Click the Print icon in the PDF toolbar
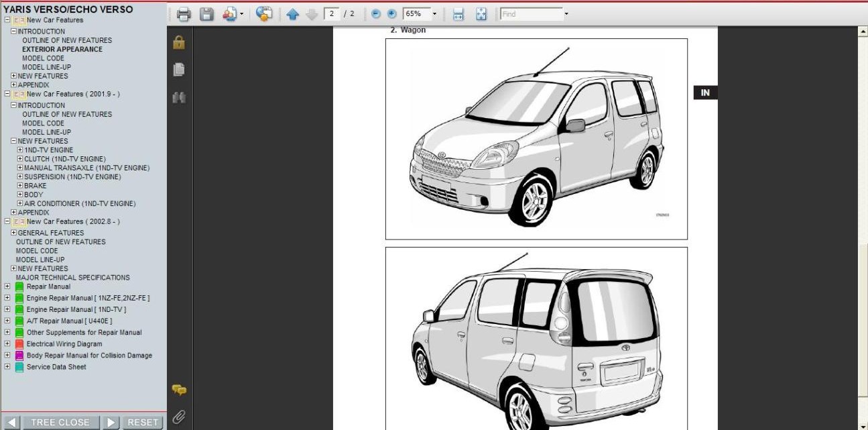Screen dimensions: 868x430 click(x=184, y=14)
